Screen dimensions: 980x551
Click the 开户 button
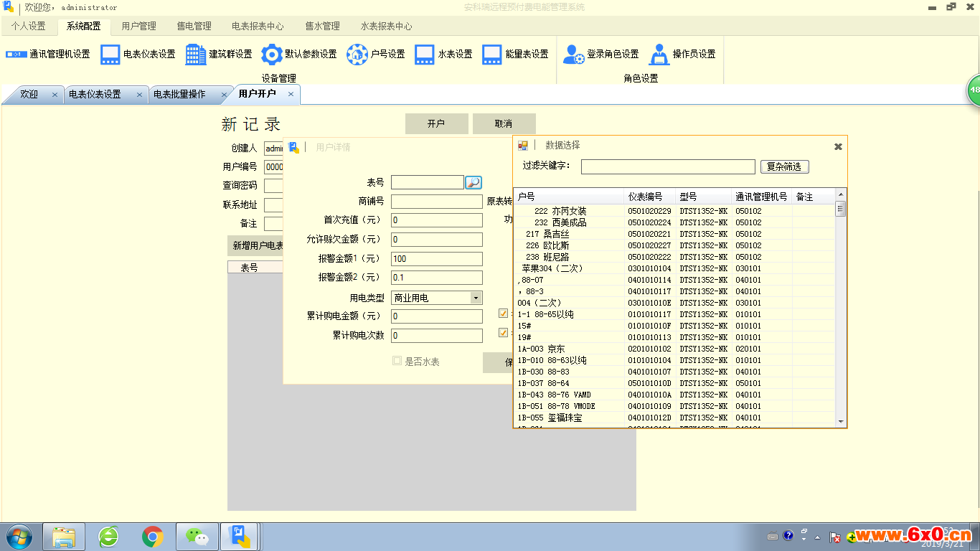point(436,123)
